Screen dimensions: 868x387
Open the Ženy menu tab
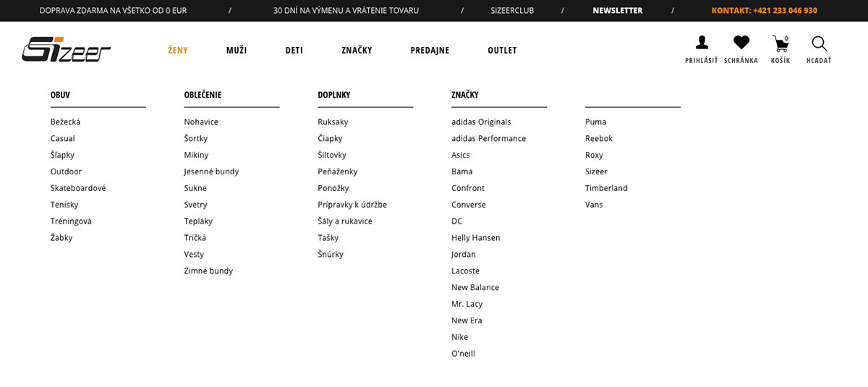[178, 51]
